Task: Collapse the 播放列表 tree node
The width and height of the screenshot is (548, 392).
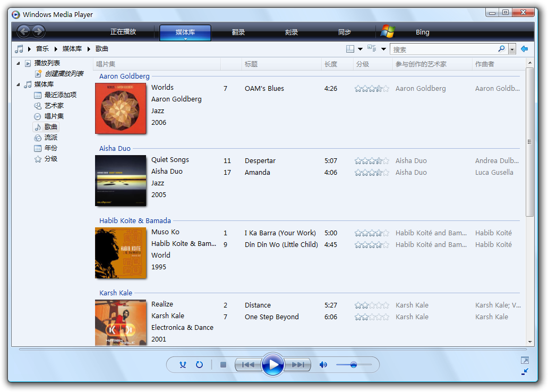Action: pyautogui.click(x=18, y=63)
